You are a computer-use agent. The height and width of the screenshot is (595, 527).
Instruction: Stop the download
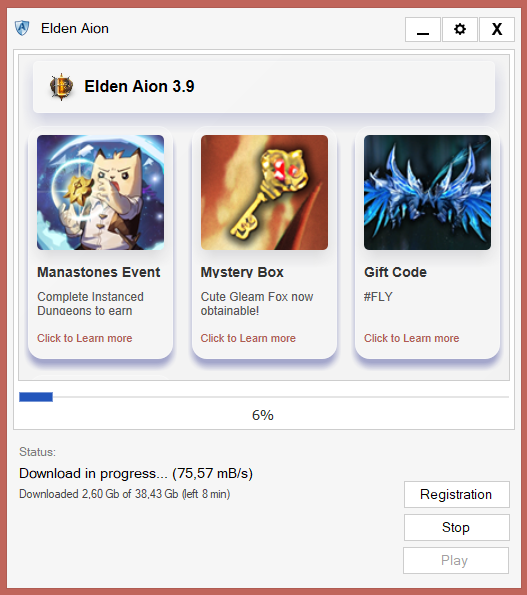pos(457,527)
